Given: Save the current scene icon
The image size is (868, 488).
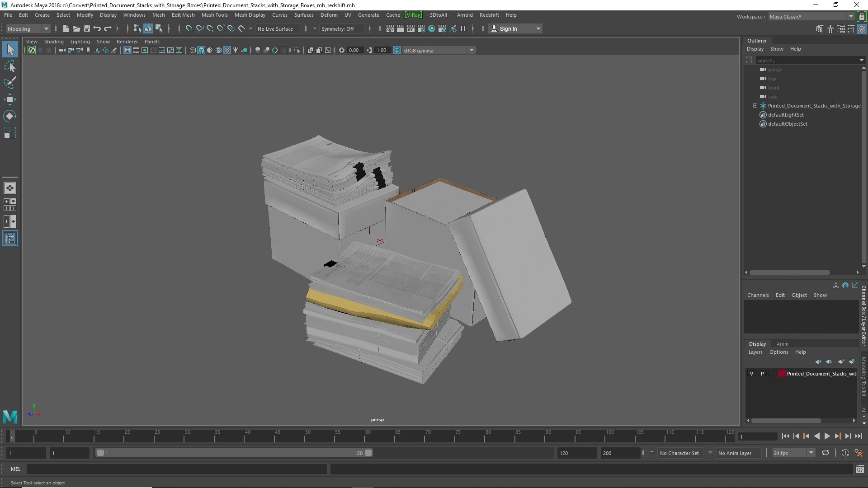Looking at the screenshot, I should (x=86, y=28).
